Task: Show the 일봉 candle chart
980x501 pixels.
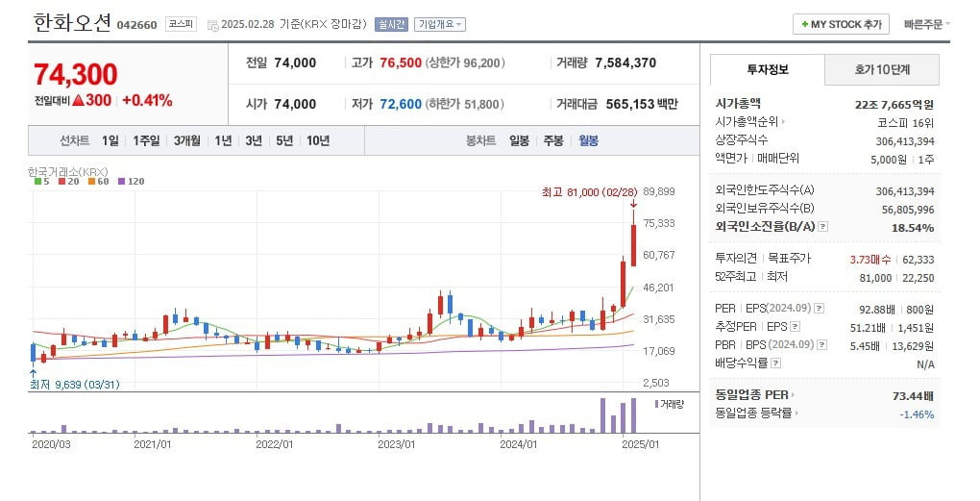Action: click(x=519, y=140)
